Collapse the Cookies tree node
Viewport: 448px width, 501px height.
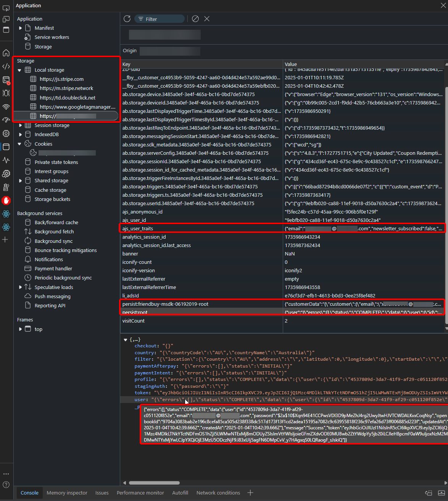click(19, 144)
